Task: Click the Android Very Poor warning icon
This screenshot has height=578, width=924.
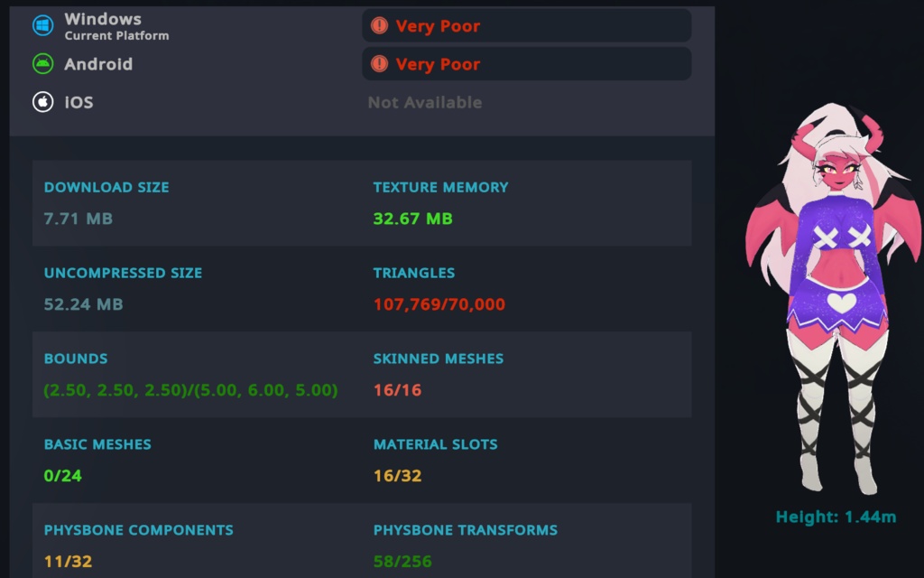Action: [379, 64]
